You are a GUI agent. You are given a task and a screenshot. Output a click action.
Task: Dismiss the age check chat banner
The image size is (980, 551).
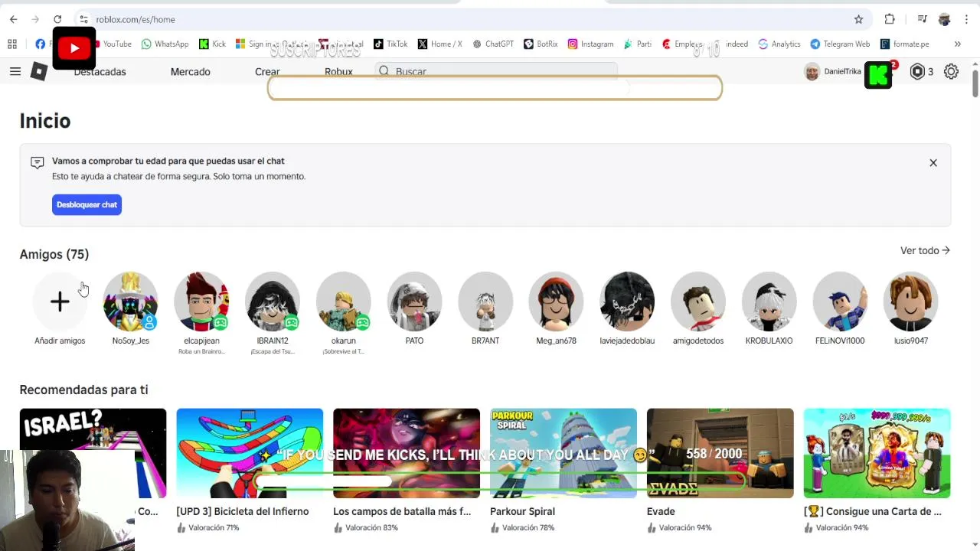[933, 162]
